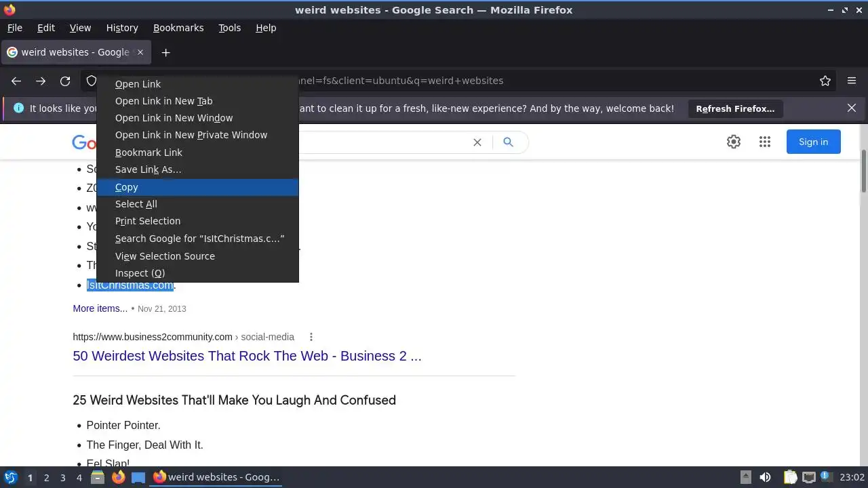
Task: Open the Tools menu
Action: 229,28
